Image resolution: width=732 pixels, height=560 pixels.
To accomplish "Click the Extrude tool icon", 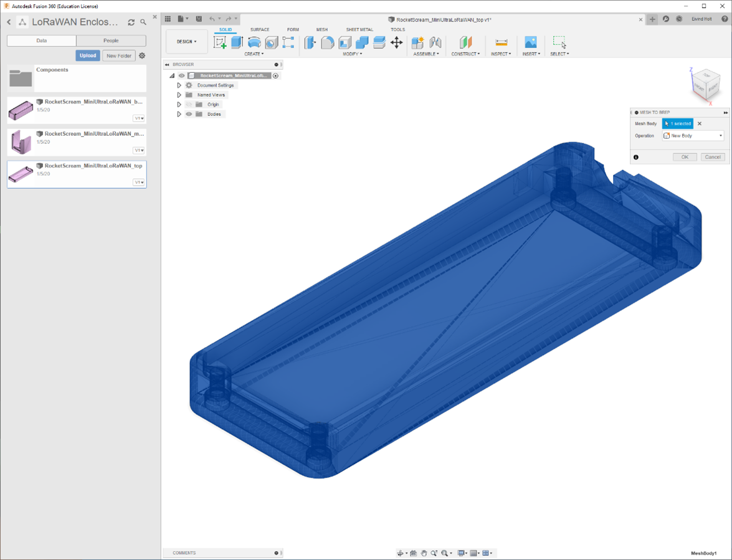I will [x=237, y=42].
